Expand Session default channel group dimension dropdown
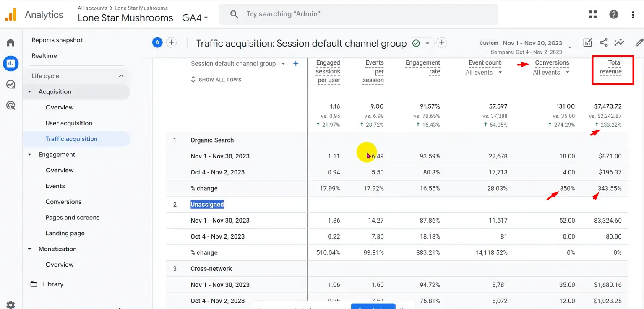The height and width of the screenshot is (309, 644). 283,64
